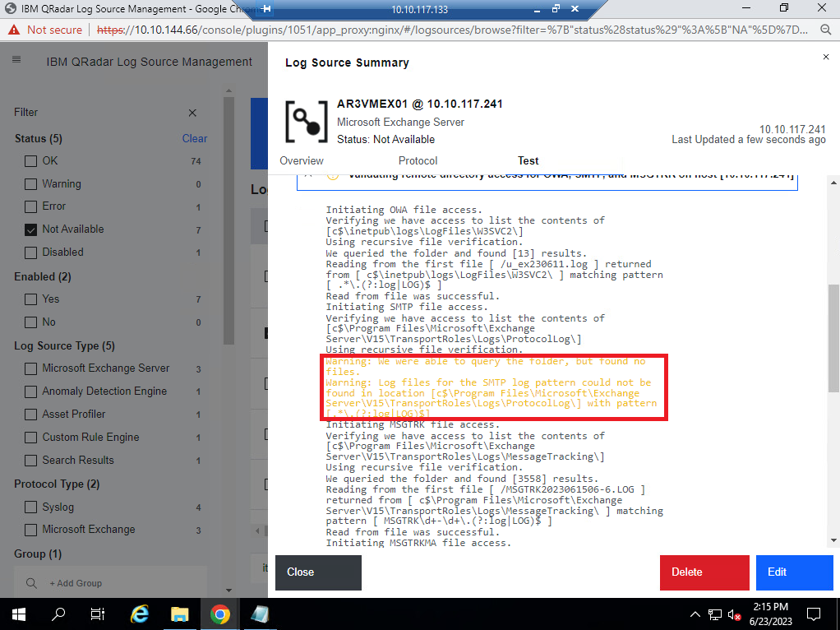Check the Asset Profiler filter
Viewport: 840px width, 630px height.
click(x=31, y=415)
